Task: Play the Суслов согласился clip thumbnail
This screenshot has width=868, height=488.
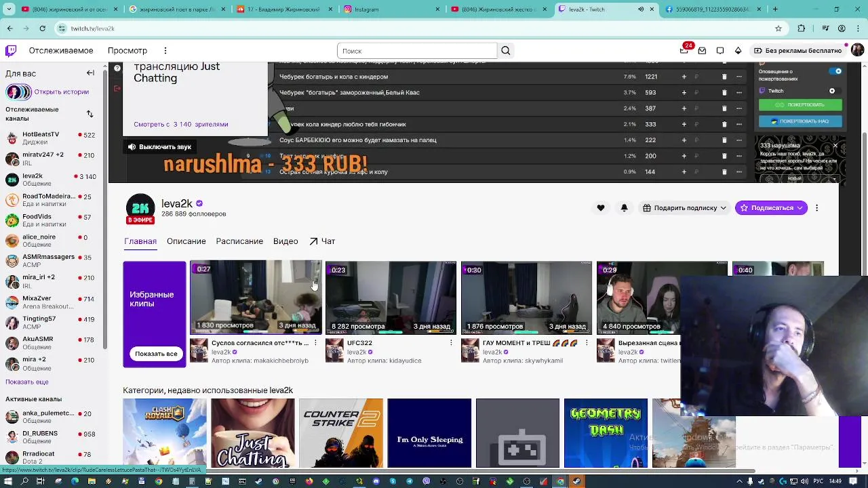Action: click(256, 298)
